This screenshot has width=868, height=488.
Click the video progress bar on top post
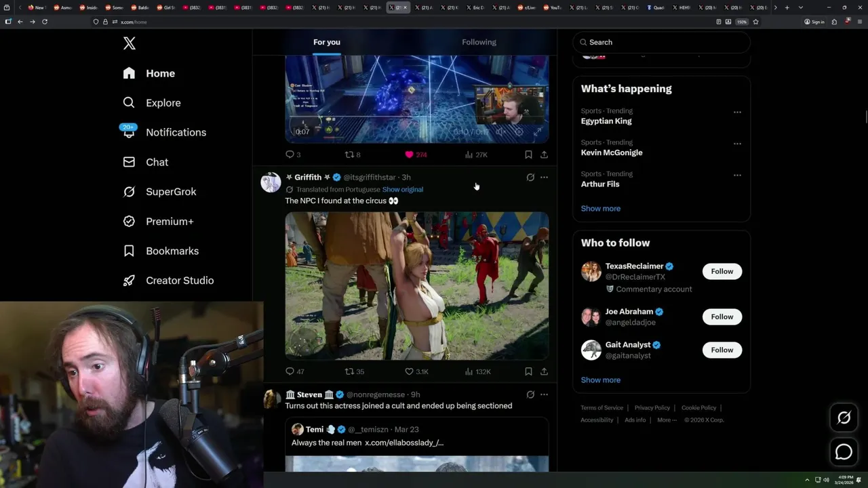416,117
